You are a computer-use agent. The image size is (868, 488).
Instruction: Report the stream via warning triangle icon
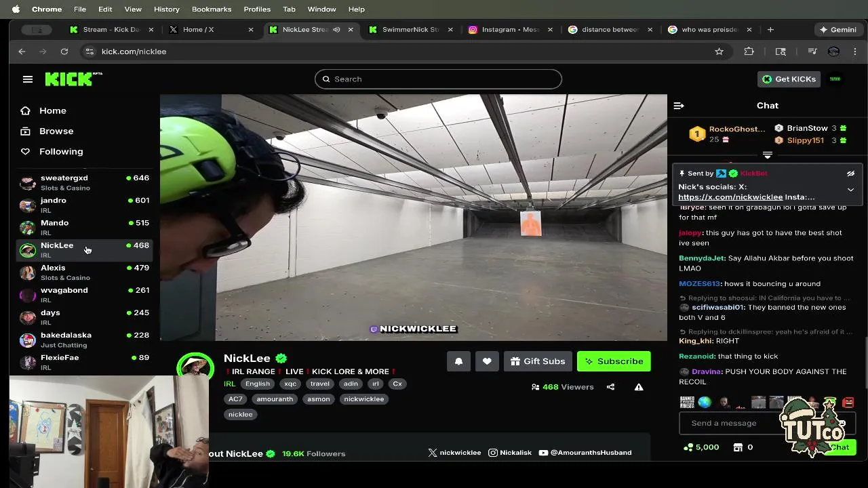[639, 387]
